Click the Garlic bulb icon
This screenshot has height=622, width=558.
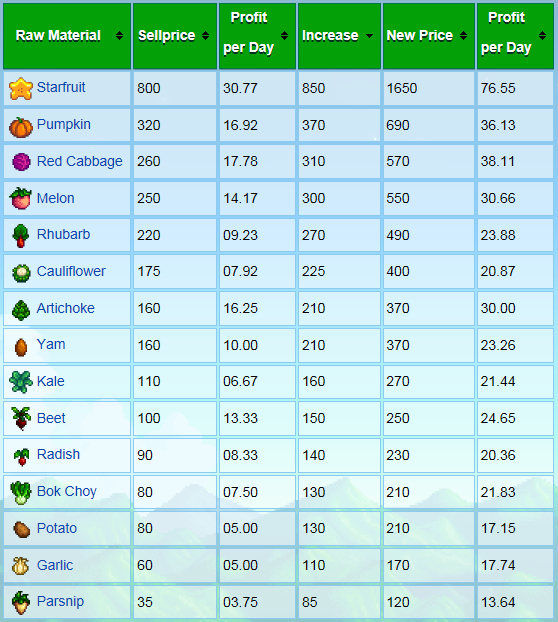[21, 566]
